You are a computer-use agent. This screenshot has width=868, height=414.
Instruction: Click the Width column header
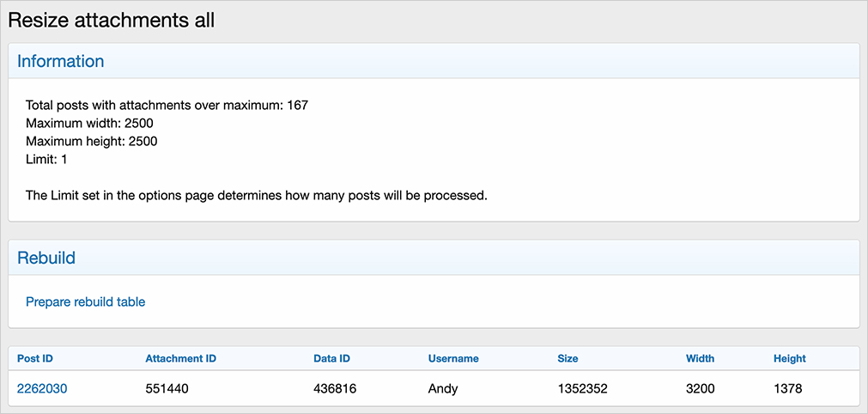pyautogui.click(x=700, y=358)
